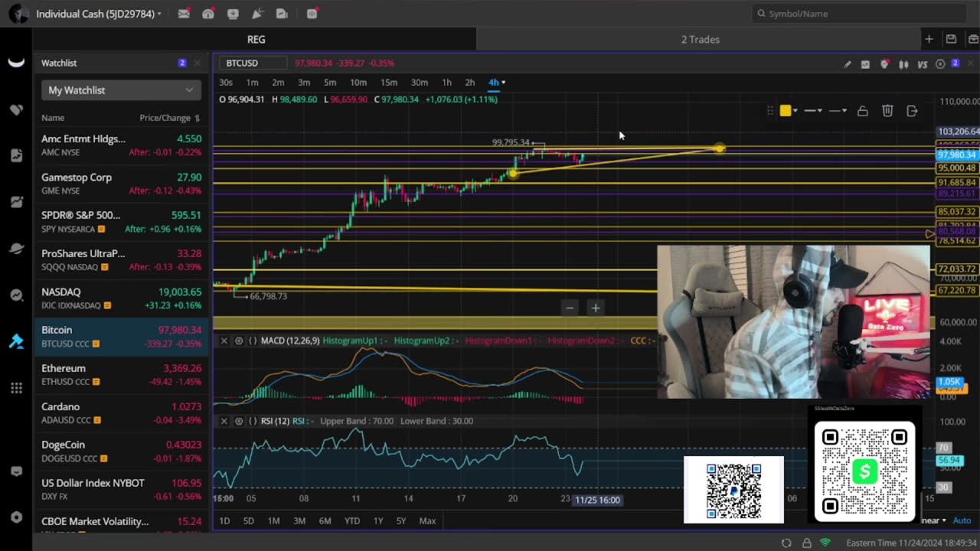This screenshot has width=980, height=551.
Task: Select the yellow color swatch
Action: 786,111
